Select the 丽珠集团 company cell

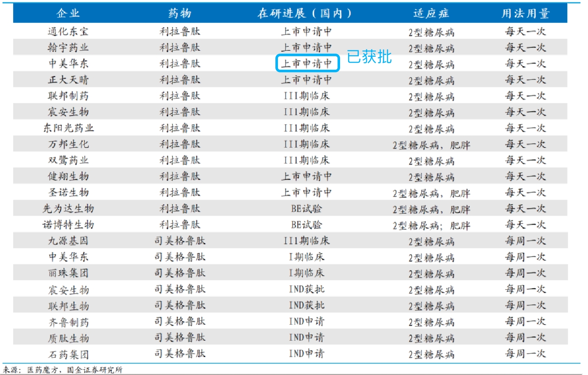(68, 273)
